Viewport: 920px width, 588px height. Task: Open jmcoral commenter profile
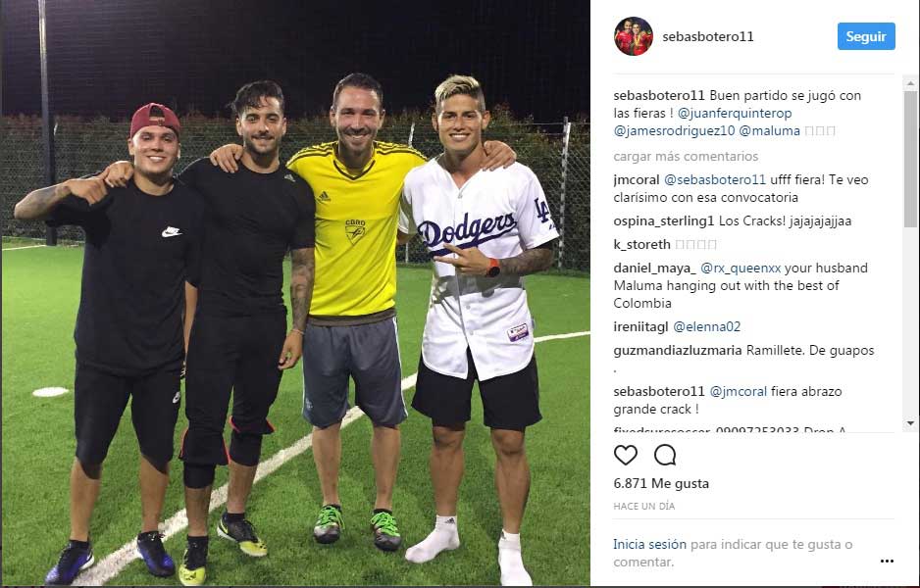(637, 180)
